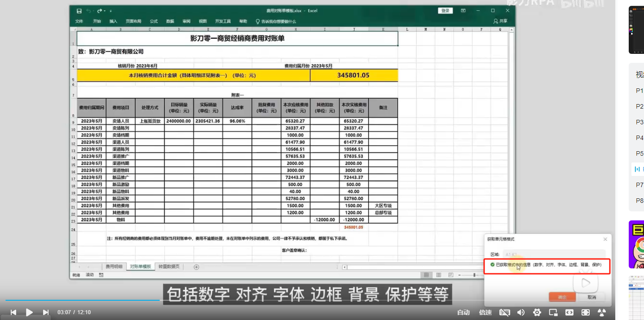Click the volume speaker icon

[x=521, y=312]
